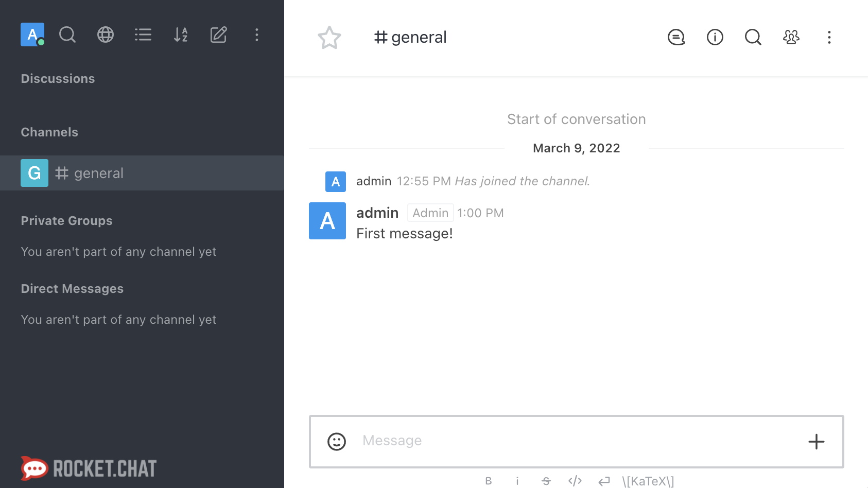Toggle favorite star for general channel
The width and height of the screenshot is (868, 488).
(329, 38)
